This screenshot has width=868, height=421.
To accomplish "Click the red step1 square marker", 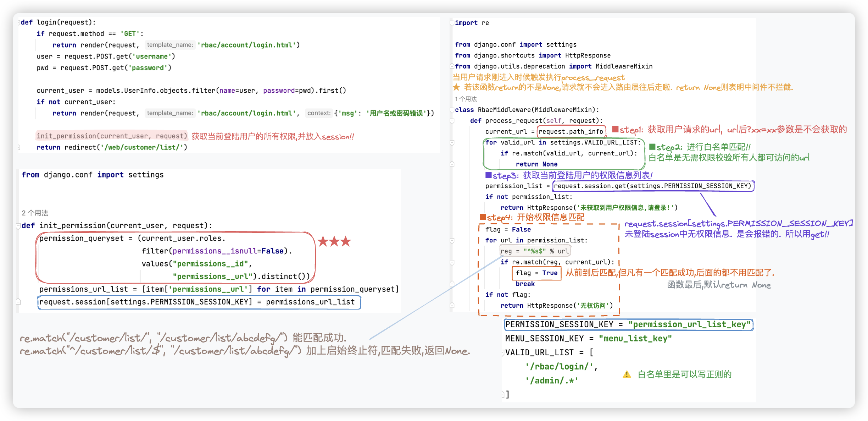I will (x=615, y=129).
